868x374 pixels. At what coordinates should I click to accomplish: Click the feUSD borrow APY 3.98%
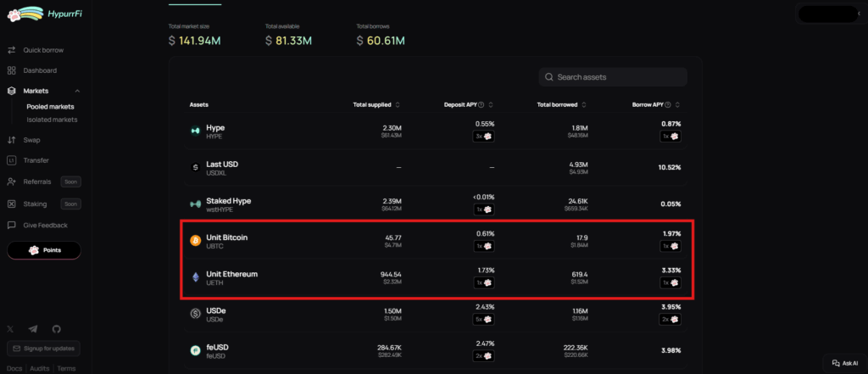tap(671, 350)
